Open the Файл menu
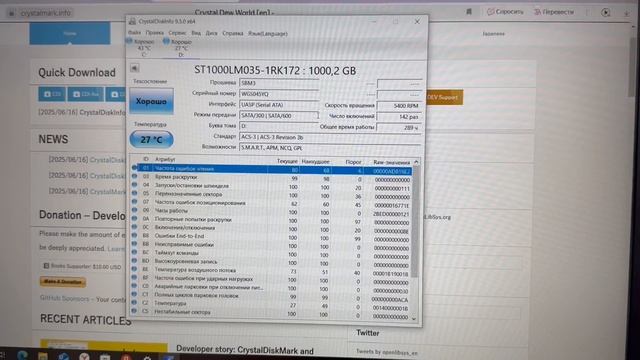Viewport: 640px width, 360px height. [134, 33]
